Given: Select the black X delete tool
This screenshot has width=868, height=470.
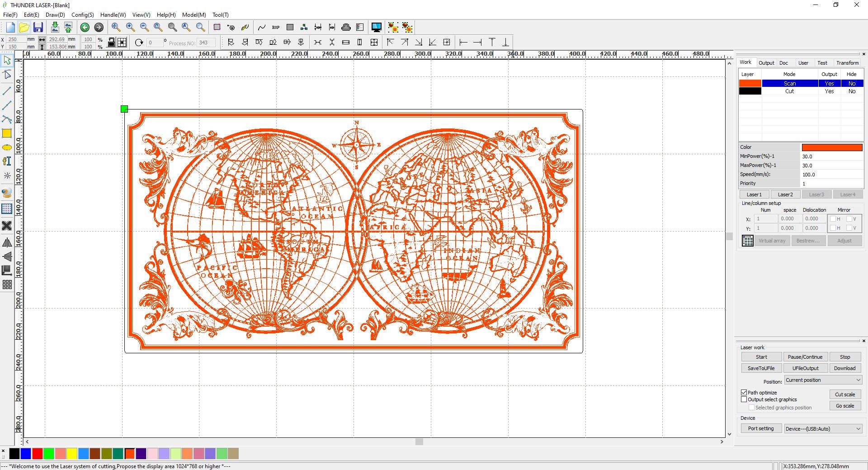Looking at the screenshot, I should pos(7,225).
